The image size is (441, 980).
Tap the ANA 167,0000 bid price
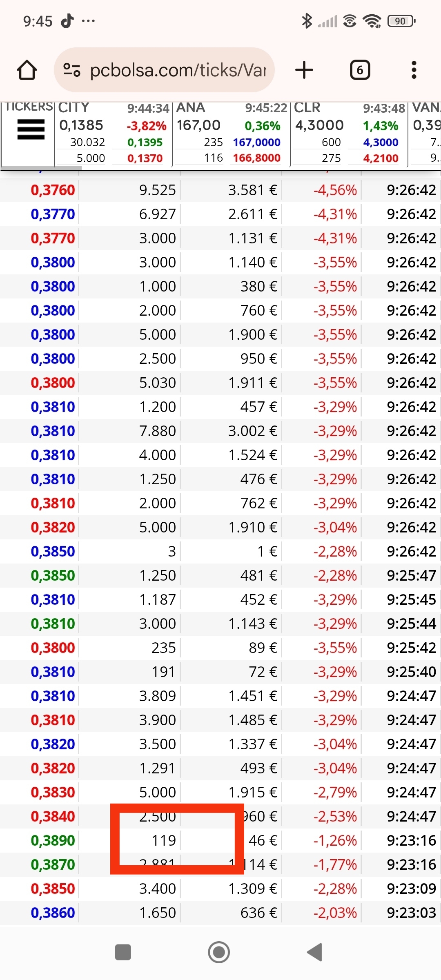coord(257,142)
